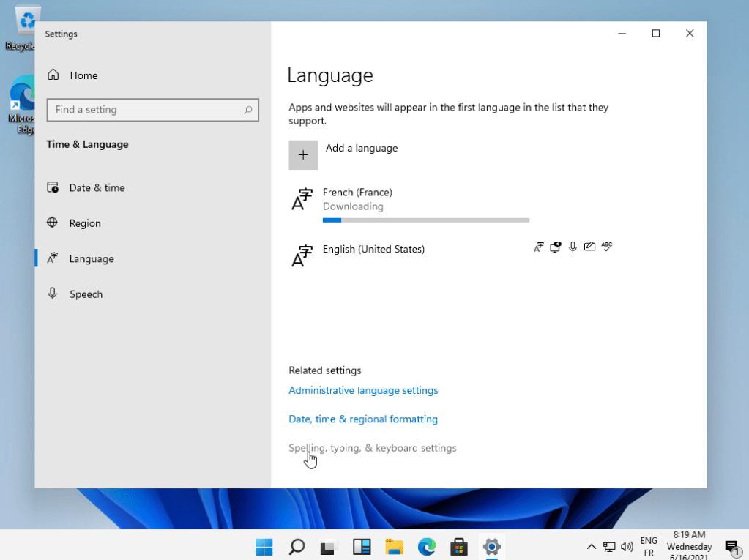
Task: Open Microsoft Edge from the taskbar
Action: coord(427,547)
